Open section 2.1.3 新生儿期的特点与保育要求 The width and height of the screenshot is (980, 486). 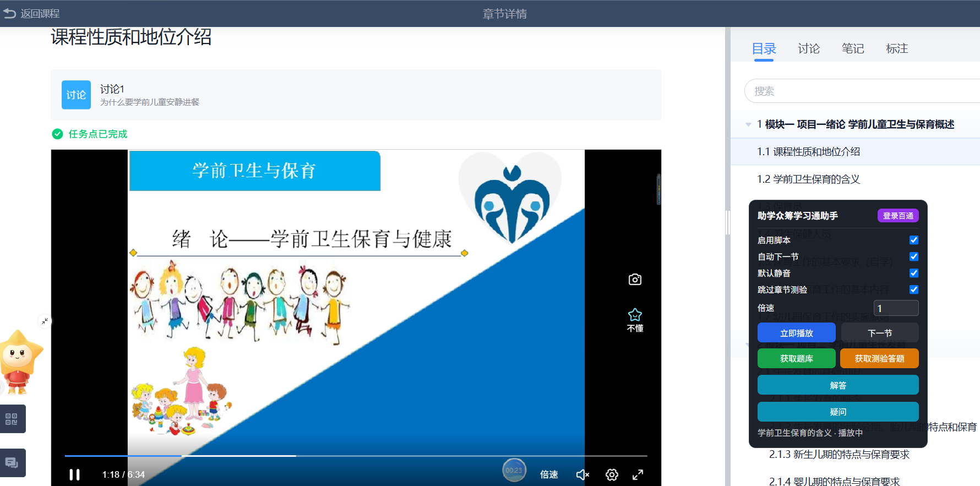(839, 454)
